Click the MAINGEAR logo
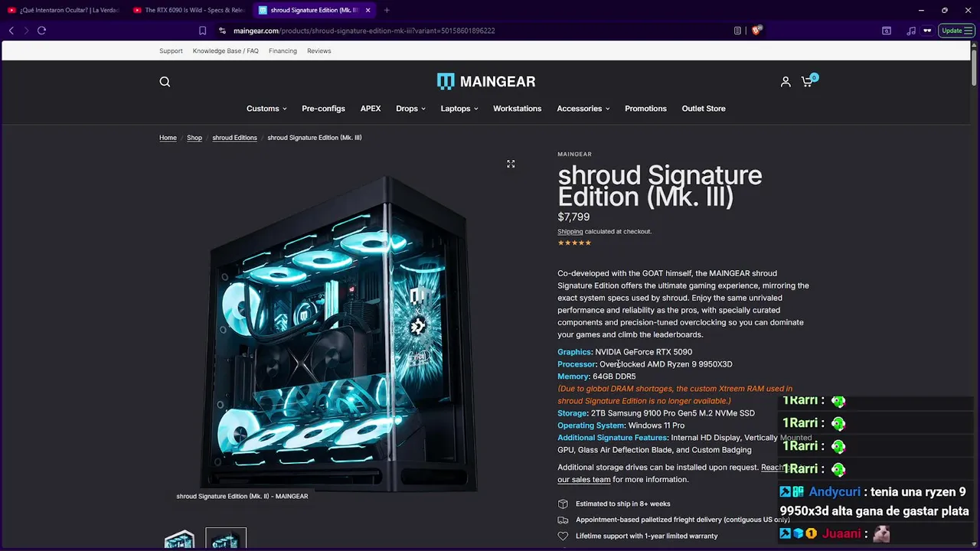 (x=486, y=81)
